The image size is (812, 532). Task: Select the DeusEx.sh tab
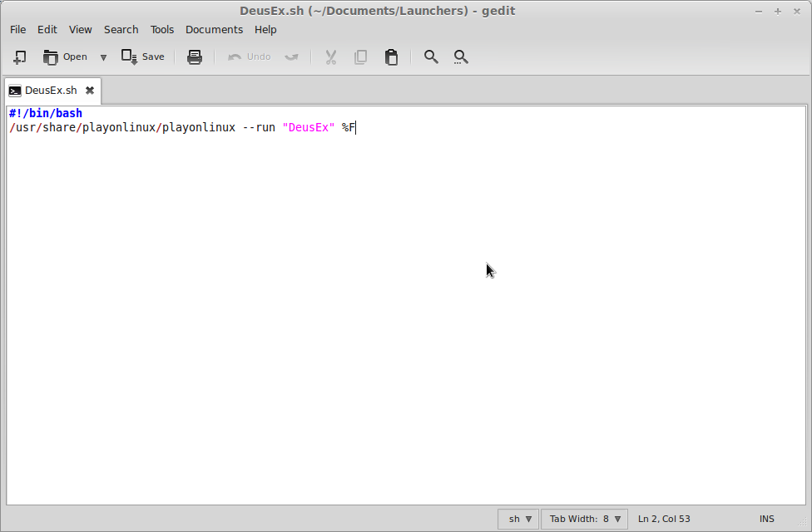point(51,91)
